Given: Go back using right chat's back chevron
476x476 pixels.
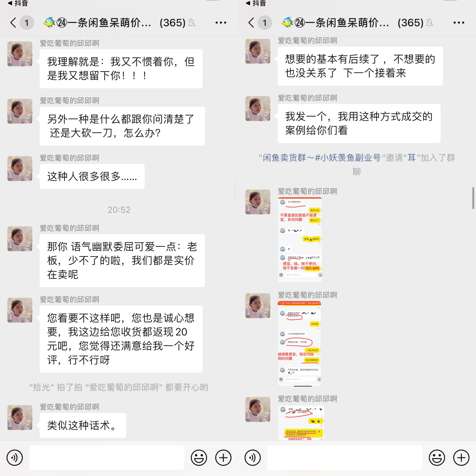Looking at the screenshot, I should [251, 23].
